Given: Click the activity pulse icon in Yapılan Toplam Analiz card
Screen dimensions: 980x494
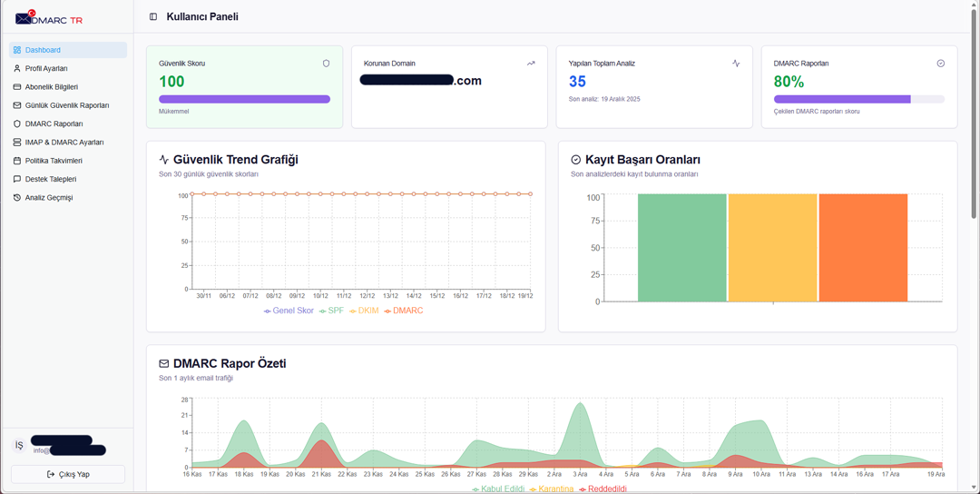Looking at the screenshot, I should (x=736, y=64).
